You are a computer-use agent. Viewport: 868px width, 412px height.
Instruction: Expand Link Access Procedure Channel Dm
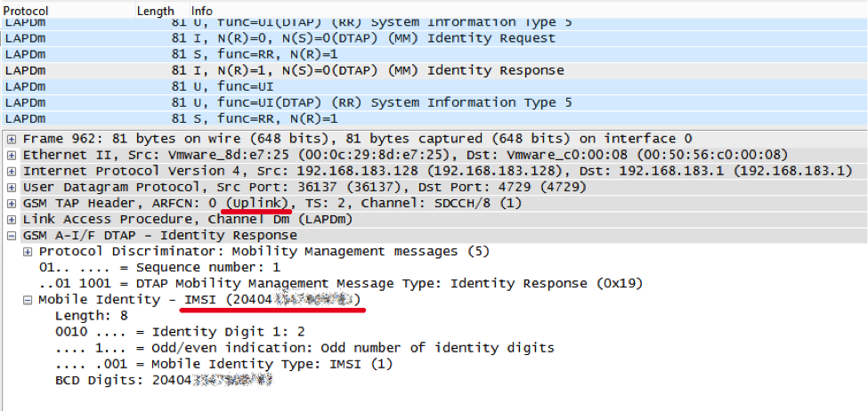[12, 219]
